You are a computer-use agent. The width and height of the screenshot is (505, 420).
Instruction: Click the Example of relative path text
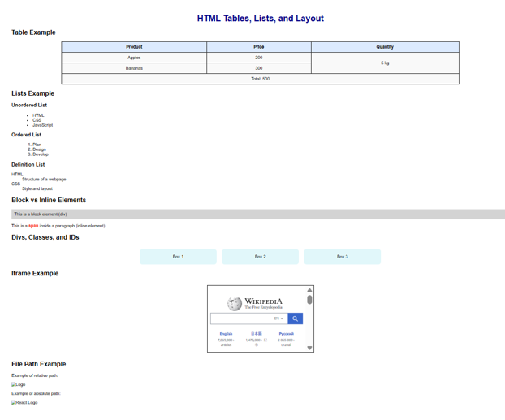(x=35, y=375)
